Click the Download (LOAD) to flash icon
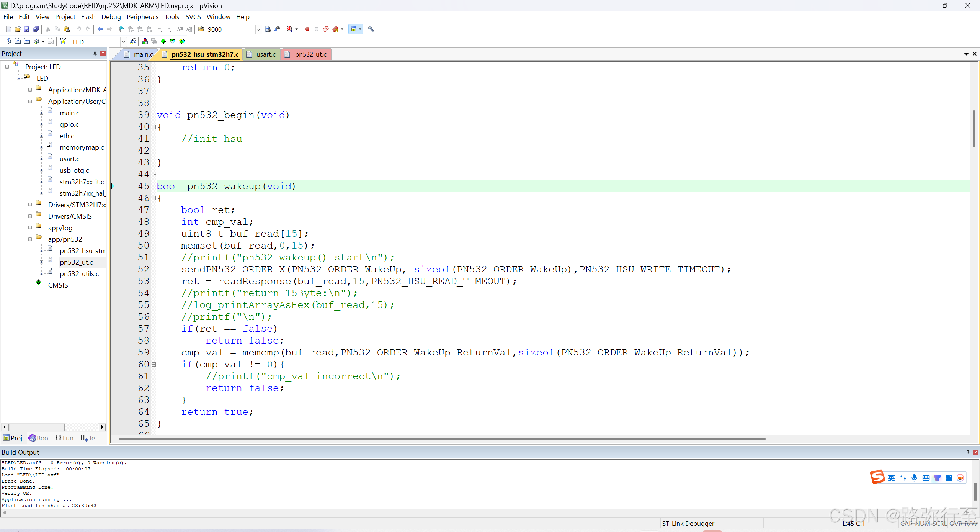 click(x=63, y=41)
